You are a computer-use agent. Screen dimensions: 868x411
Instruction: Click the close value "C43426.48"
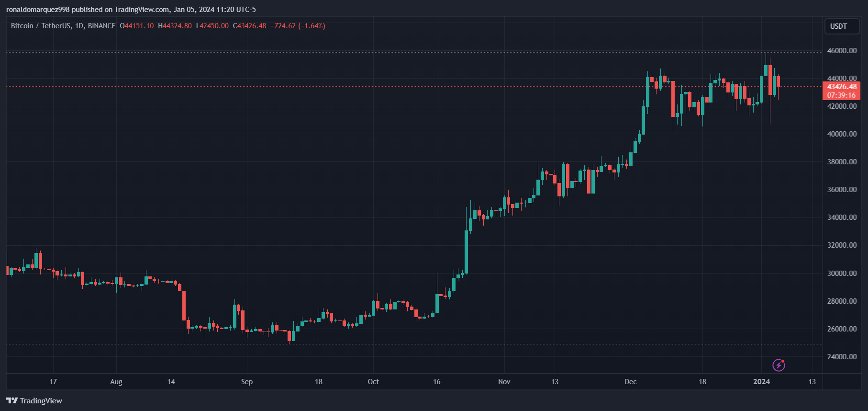250,26
